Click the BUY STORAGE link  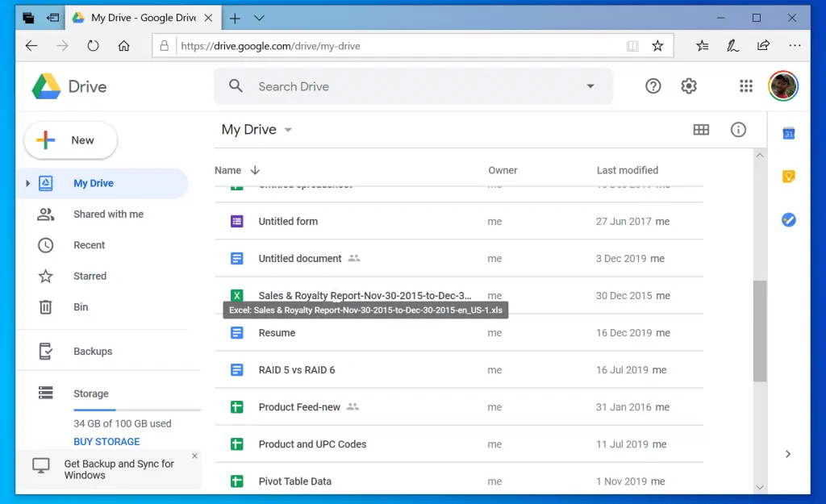click(106, 441)
